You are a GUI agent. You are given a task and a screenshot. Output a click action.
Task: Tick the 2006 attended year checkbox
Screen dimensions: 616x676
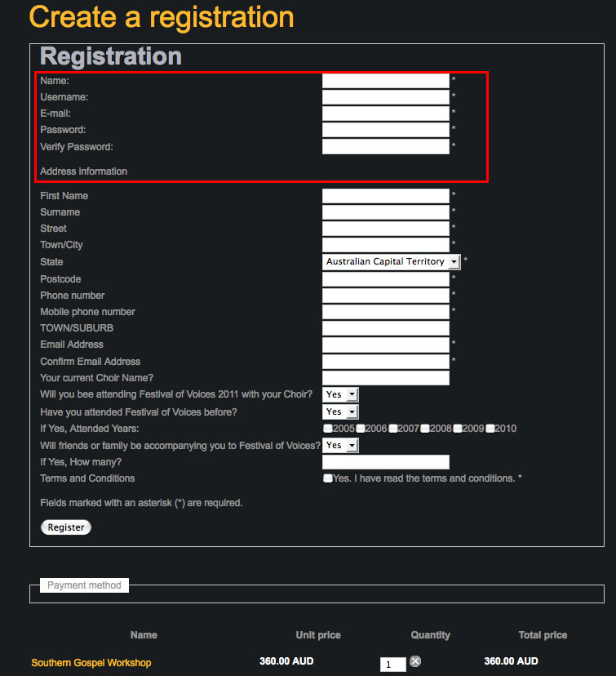[x=361, y=429]
